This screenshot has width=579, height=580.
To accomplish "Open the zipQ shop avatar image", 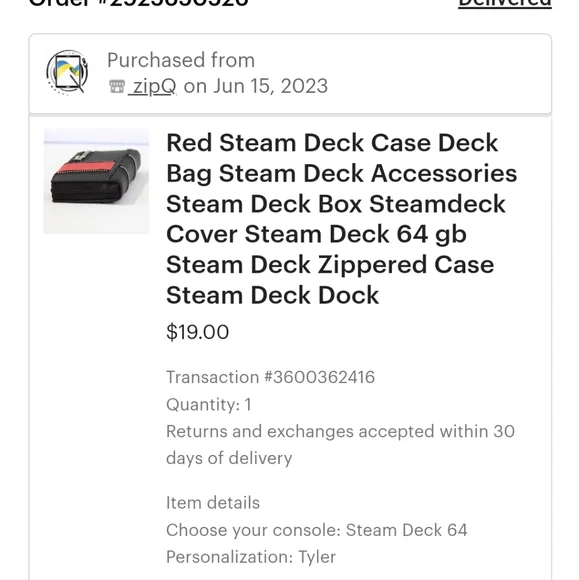I will click(x=67, y=72).
